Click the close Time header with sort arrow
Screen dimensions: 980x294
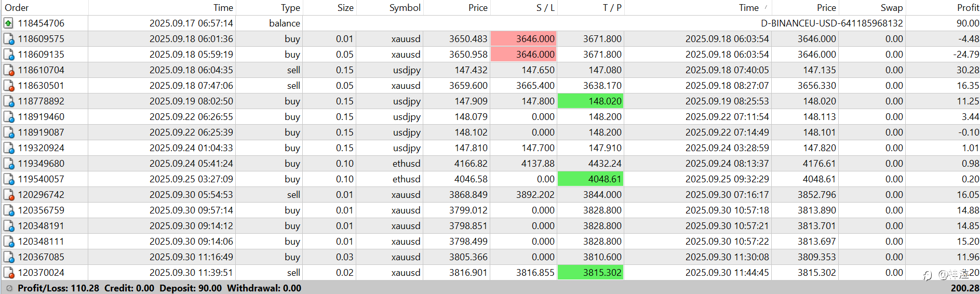click(x=748, y=8)
